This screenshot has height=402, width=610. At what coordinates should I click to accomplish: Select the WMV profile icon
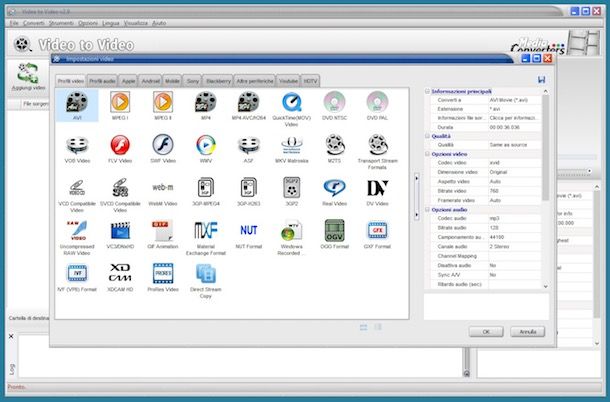coord(205,145)
